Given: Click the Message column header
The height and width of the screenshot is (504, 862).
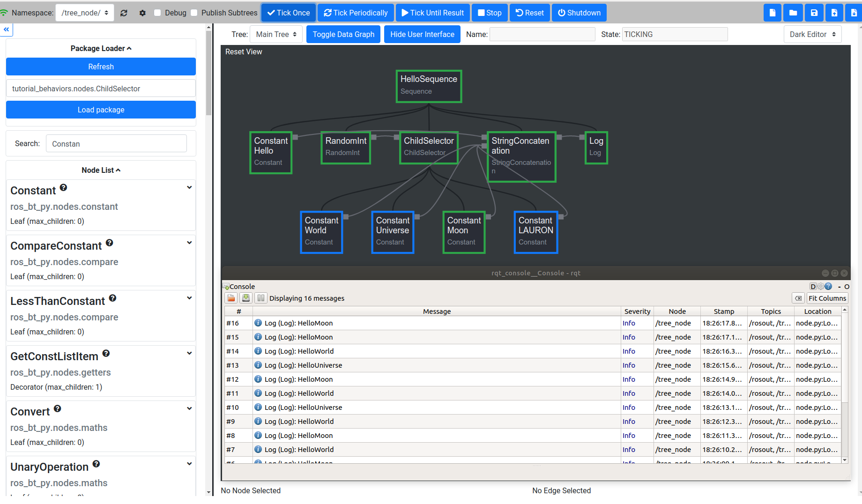Looking at the screenshot, I should tap(437, 311).
